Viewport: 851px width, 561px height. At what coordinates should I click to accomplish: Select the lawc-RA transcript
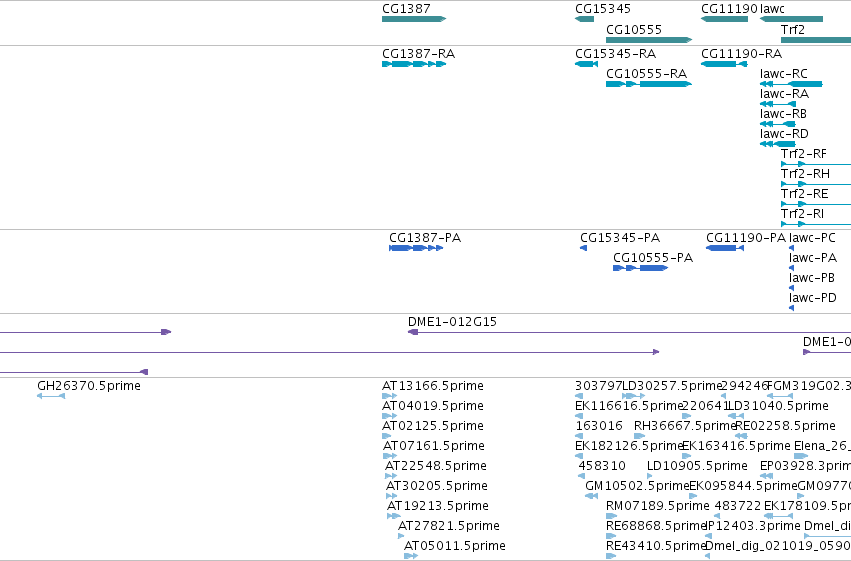(x=778, y=104)
